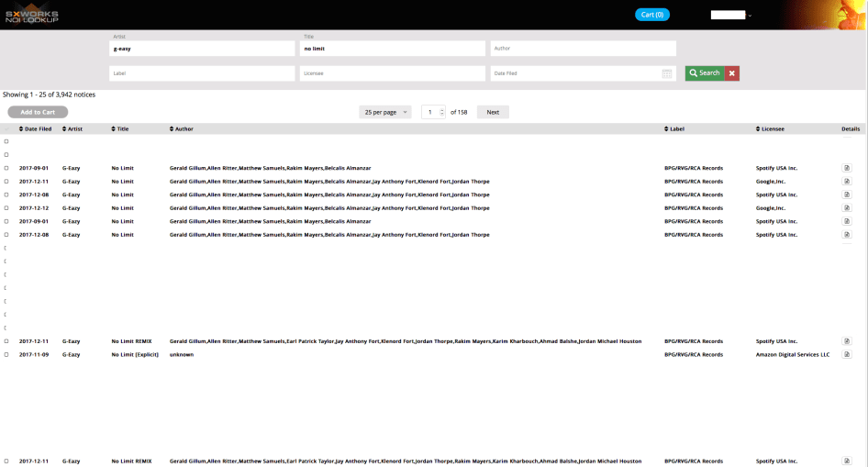The width and height of the screenshot is (868, 467).
Task: Click the SXWorks NOI Lookup logo
Action: click(32, 15)
